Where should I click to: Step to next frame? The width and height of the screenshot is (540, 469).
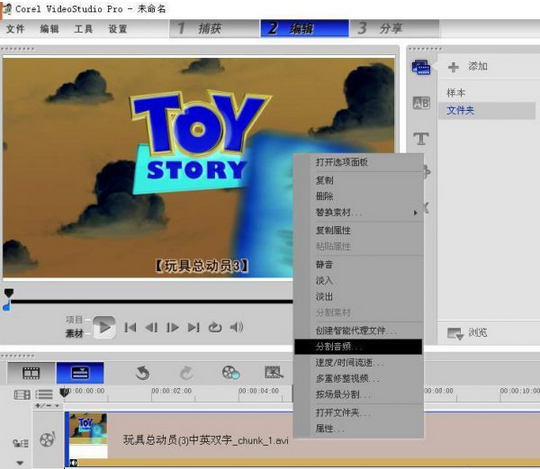(x=172, y=327)
